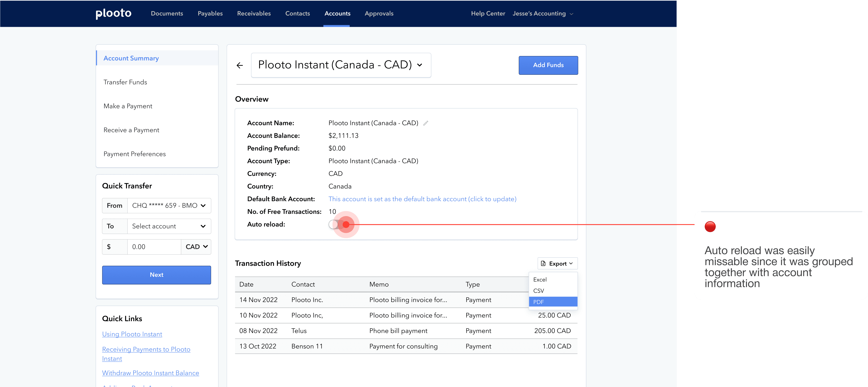Click the Next button
Screen dimensions: 868x387
click(157, 275)
